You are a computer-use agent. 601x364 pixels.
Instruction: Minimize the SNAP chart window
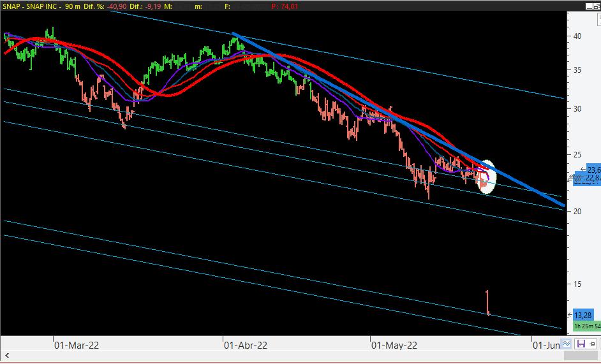pyautogui.click(x=589, y=6)
